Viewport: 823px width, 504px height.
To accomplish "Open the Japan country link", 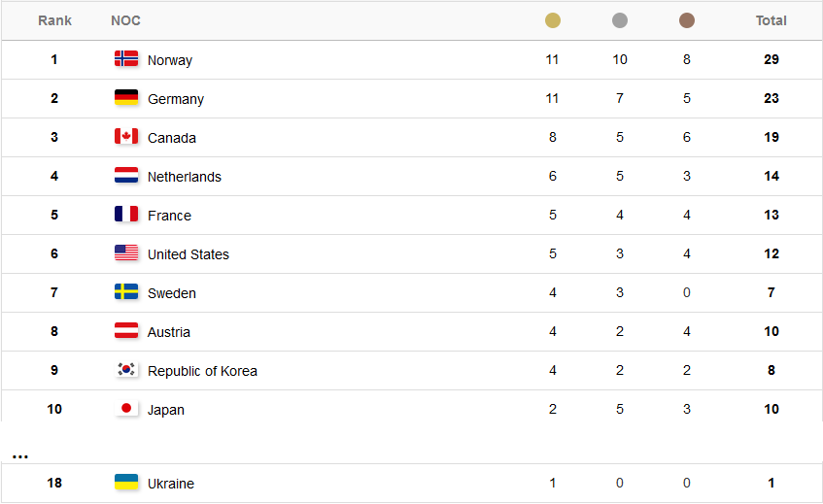I will pyautogui.click(x=166, y=410).
